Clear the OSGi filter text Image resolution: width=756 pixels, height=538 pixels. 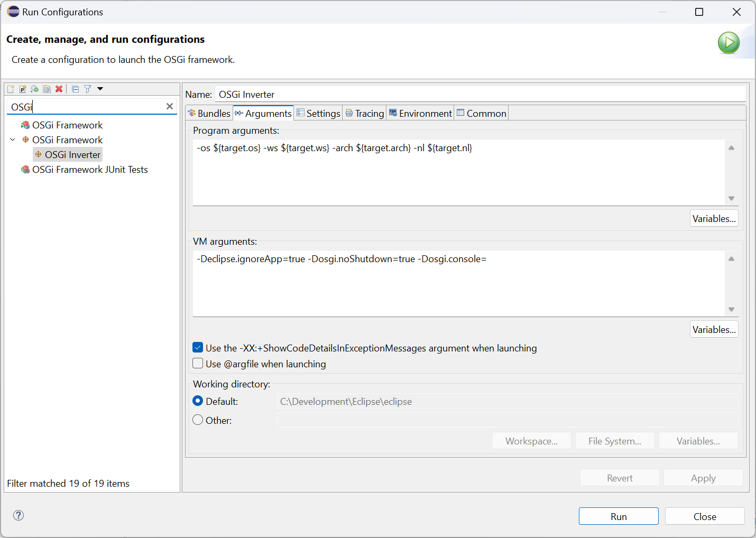tap(170, 106)
